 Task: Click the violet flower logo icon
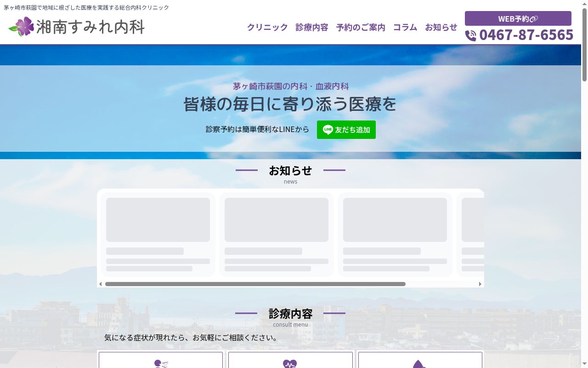point(22,27)
